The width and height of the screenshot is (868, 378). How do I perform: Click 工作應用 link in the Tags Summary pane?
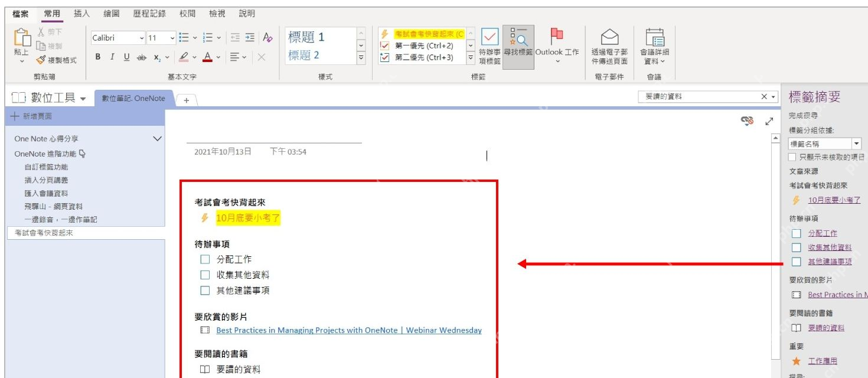click(x=823, y=361)
